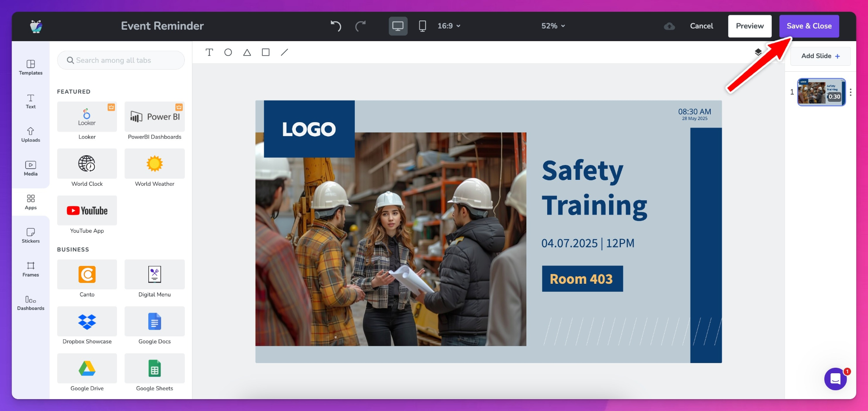Screen dimensions: 868x411
Task: Open the 16:9 aspect ratio dropdown
Action: tap(449, 26)
